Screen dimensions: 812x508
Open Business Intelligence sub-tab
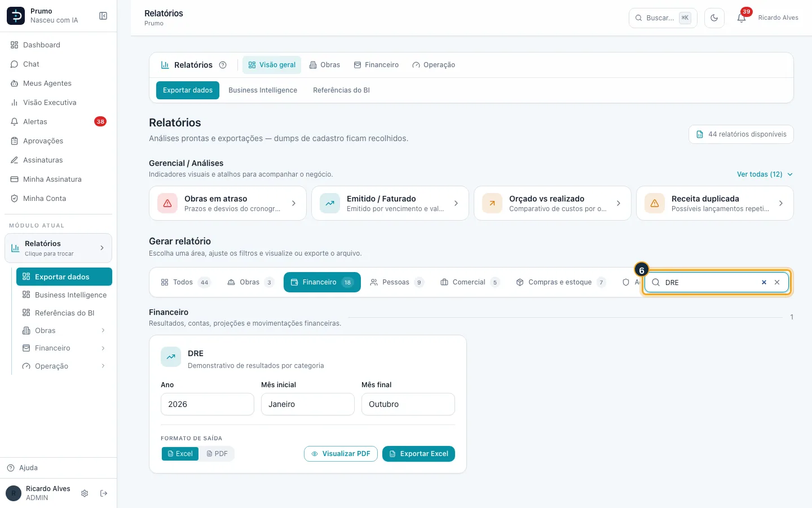[x=263, y=90]
